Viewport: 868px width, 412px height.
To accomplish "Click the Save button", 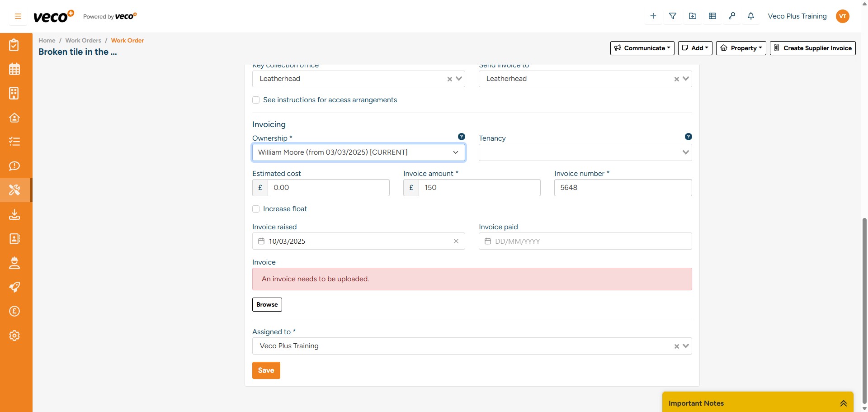I will 266,370.
